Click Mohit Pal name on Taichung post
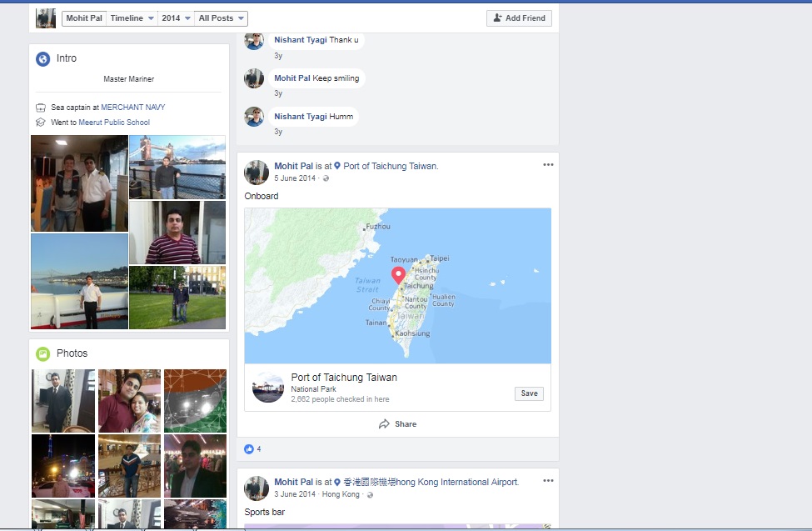This screenshot has height=531, width=812. [x=294, y=166]
